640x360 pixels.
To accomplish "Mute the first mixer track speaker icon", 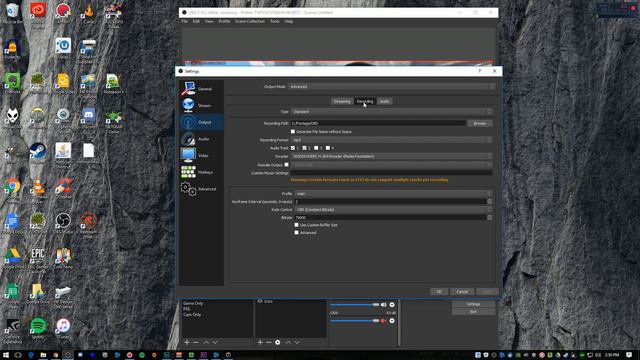I will point(383,304).
